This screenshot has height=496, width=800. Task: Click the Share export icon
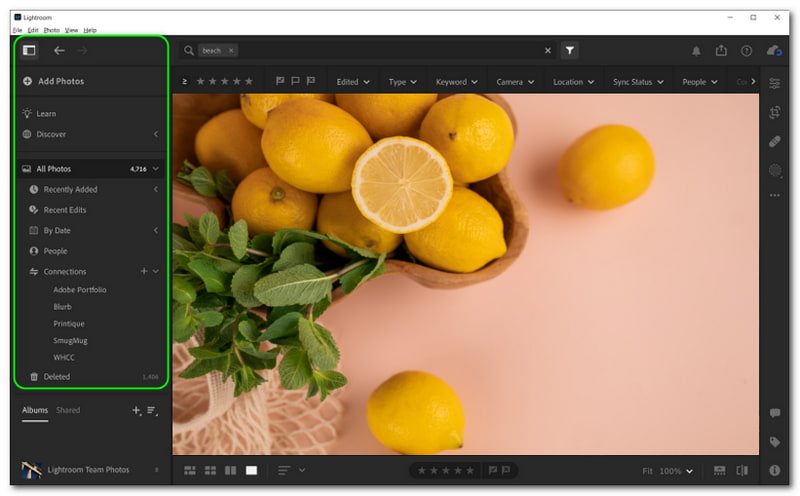[721, 50]
